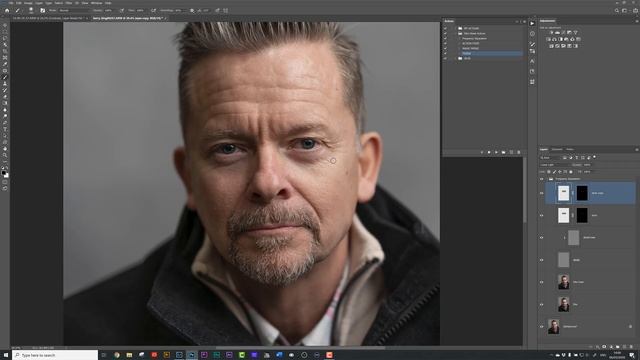Click the Create new group folder icon at the bottom of the Layers panel

point(618,347)
